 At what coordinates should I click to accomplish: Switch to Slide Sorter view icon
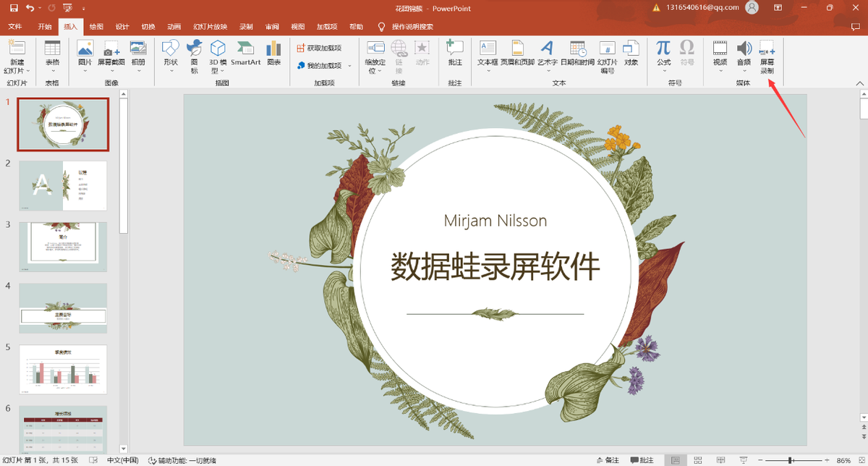[698, 460]
